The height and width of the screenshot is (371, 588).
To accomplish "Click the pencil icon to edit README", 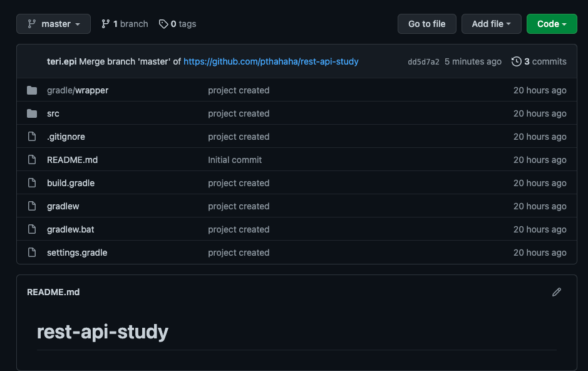I will pos(557,292).
